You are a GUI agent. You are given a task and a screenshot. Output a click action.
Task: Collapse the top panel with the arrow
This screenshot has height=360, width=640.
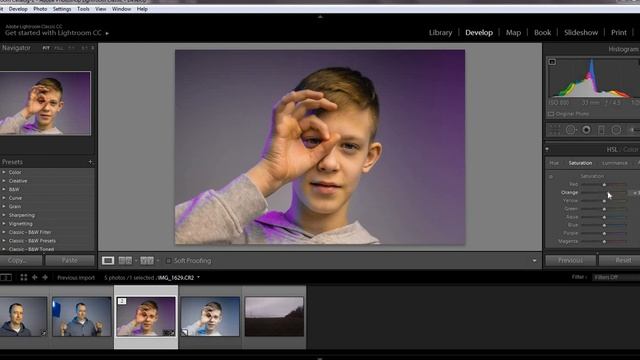click(320, 17)
